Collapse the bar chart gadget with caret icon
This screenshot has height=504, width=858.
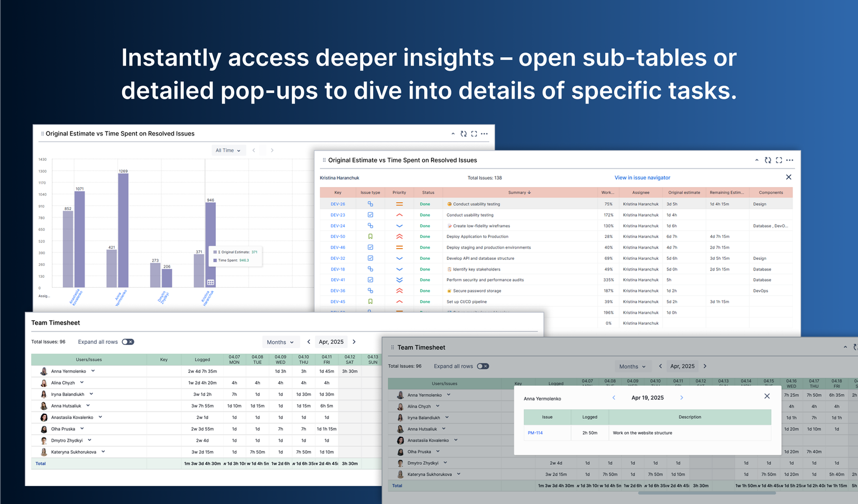[453, 134]
